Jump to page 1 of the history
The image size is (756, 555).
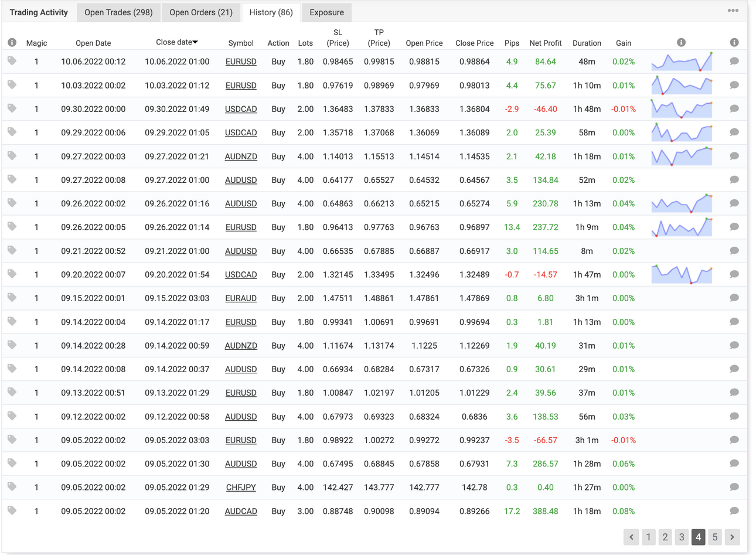[648, 537]
